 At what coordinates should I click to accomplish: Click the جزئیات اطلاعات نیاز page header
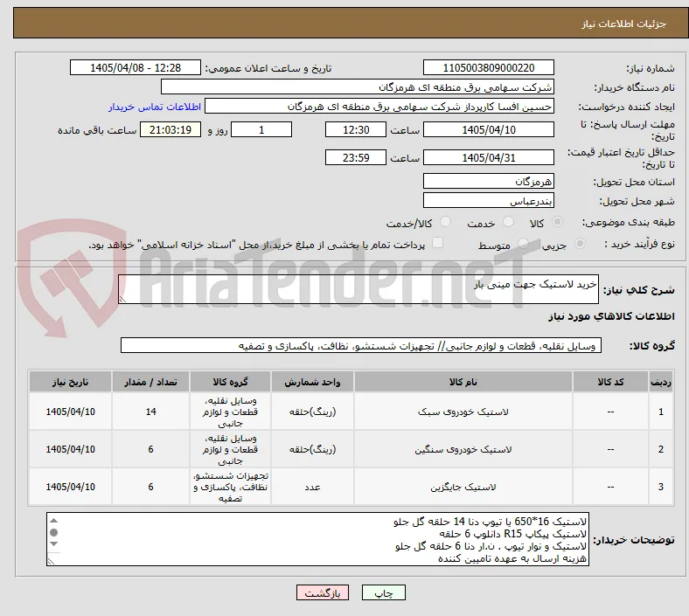point(624,24)
